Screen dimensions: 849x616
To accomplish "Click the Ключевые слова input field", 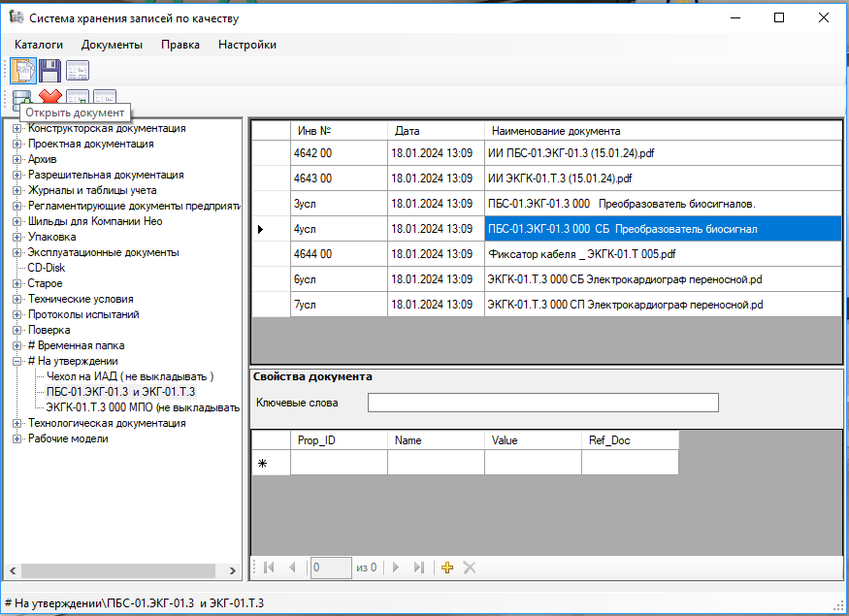I will point(543,403).
